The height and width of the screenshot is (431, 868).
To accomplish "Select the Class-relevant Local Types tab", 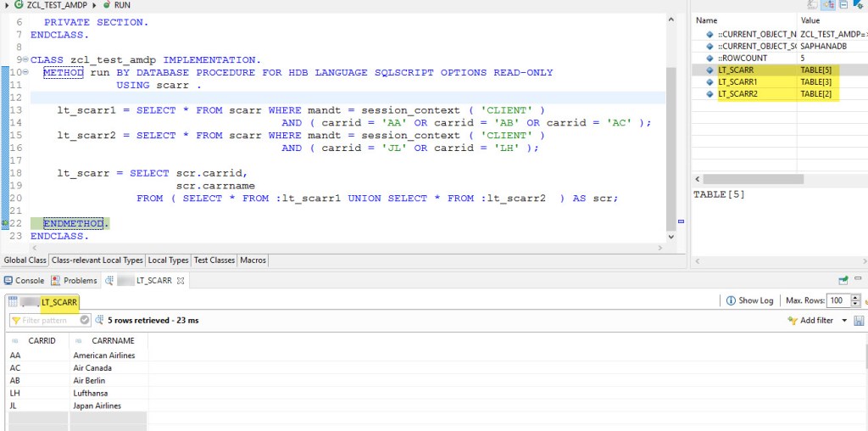I will [x=97, y=260].
